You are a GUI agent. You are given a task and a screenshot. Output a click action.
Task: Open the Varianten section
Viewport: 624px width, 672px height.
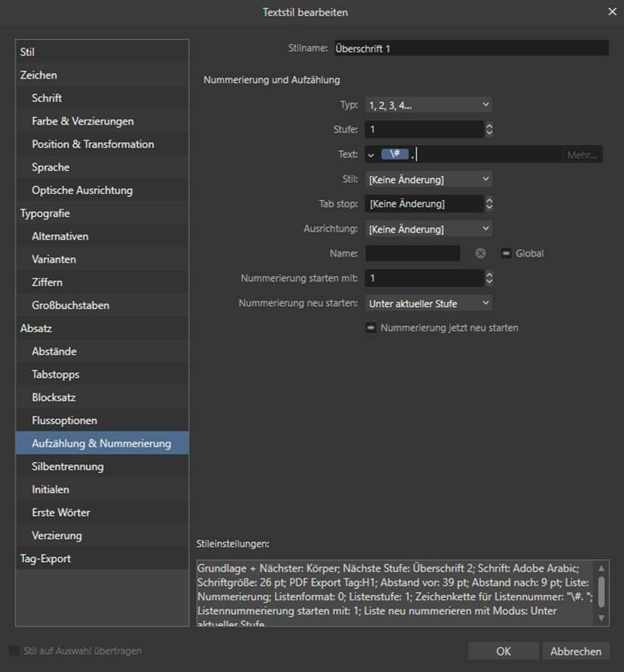103,259
